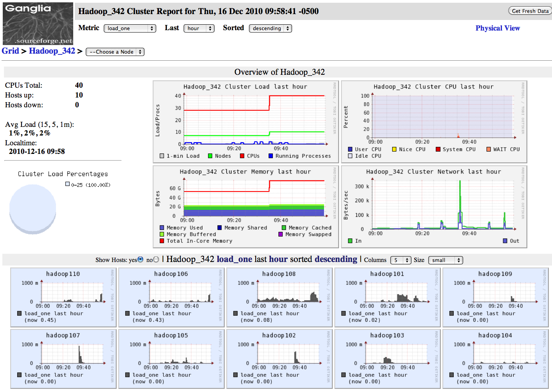This screenshot has height=392, width=552.
Task: Click the Avg Load value 1%, 2%, 2%
Action: [30, 133]
